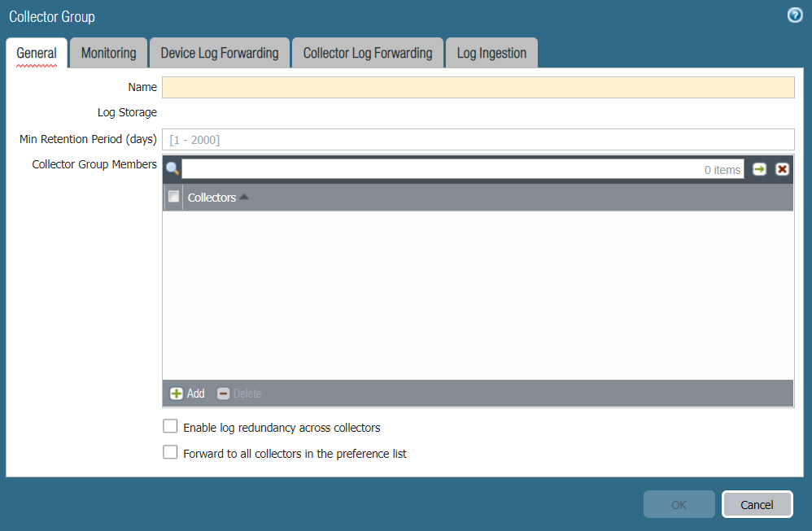
Task: Enable log redundancy across collectors
Action: tap(170, 425)
